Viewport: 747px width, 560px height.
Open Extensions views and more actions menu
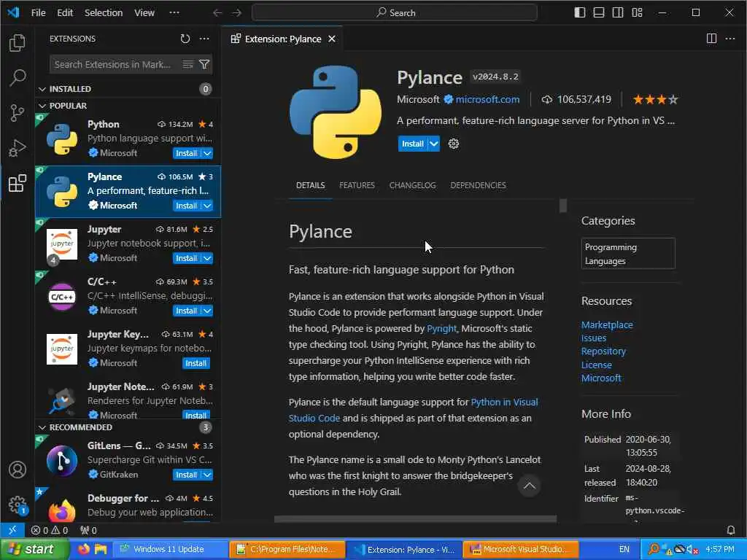[204, 39]
